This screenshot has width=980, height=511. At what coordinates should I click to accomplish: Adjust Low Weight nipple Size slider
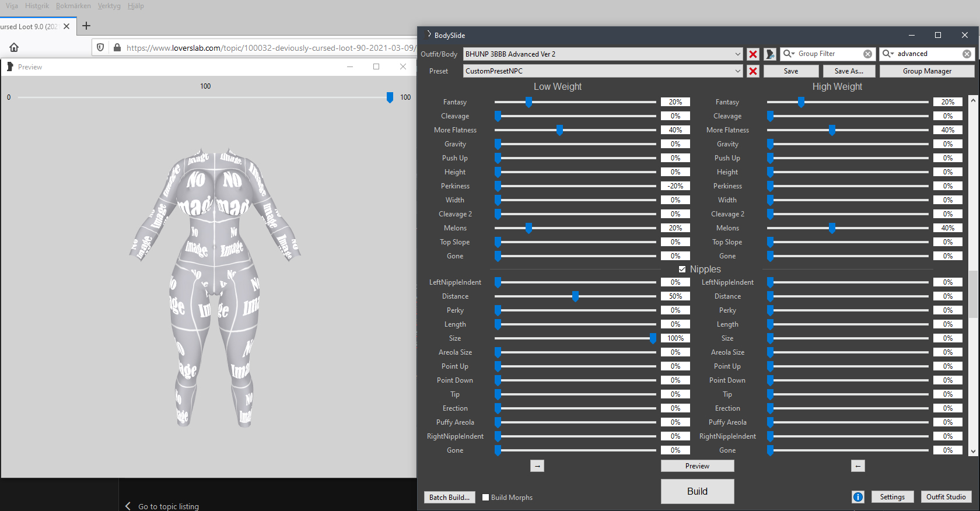[653, 338]
